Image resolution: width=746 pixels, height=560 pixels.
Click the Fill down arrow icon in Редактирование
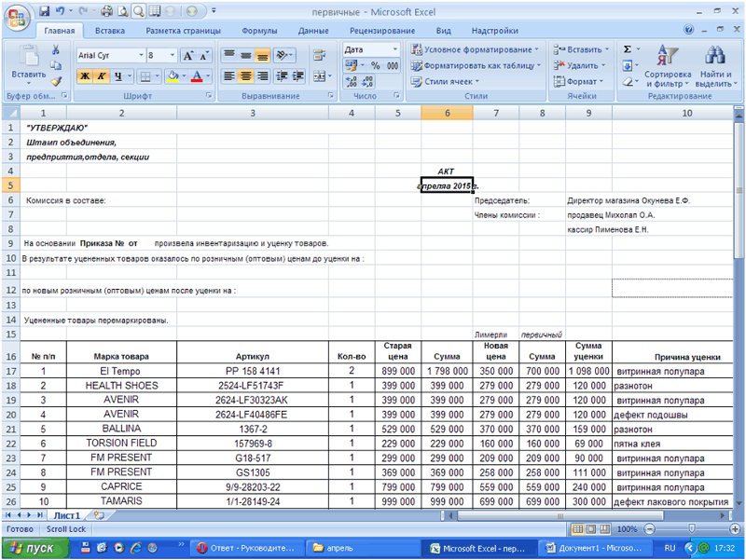tap(628, 65)
